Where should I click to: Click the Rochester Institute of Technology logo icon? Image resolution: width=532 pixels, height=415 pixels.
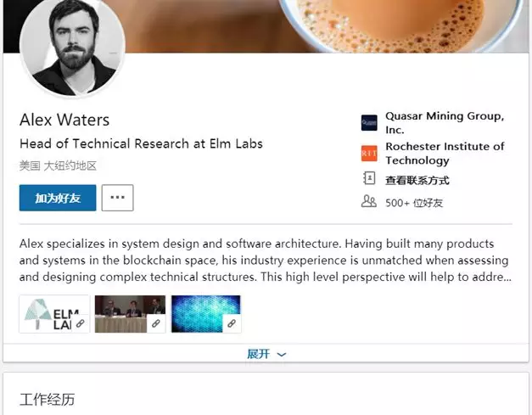click(369, 154)
